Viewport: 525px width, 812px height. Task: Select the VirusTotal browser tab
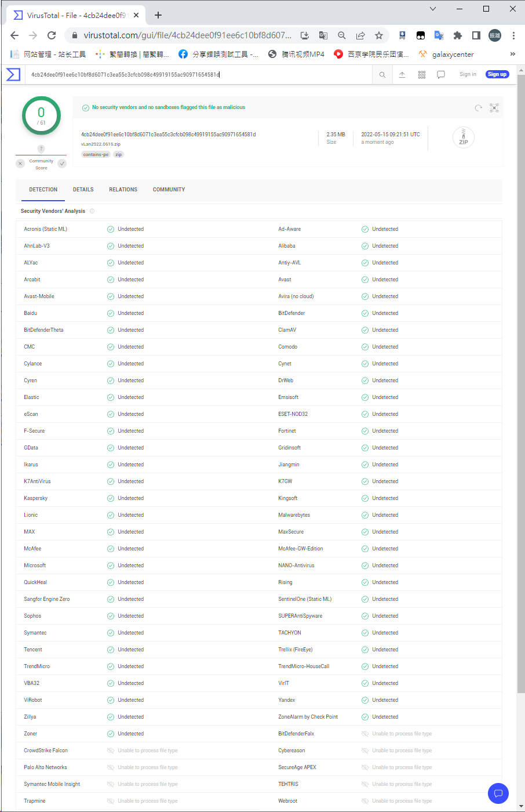75,15
